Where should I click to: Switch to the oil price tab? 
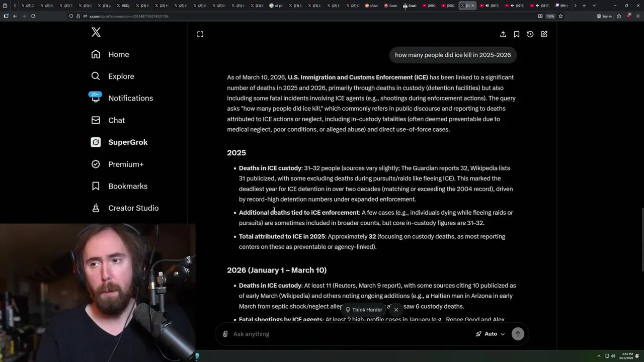pyautogui.click(x=276, y=6)
